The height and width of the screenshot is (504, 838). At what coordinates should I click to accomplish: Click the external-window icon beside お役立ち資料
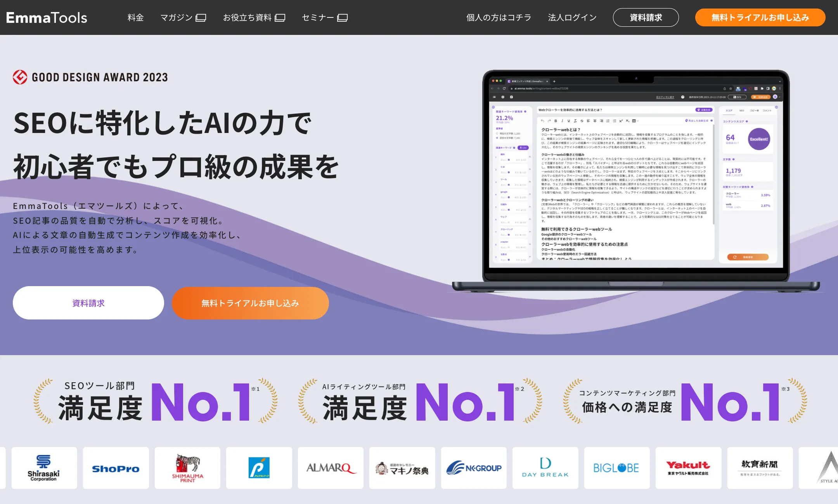point(280,18)
